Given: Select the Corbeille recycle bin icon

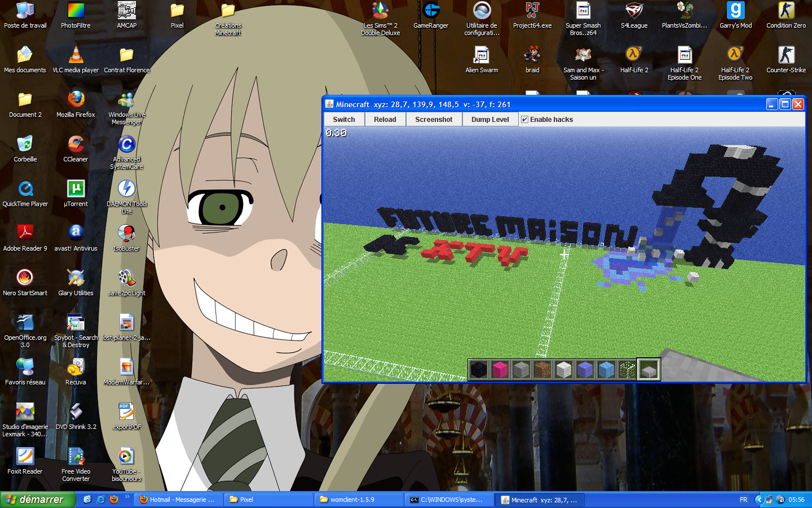Looking at the screenshot, I should [x=25, y=149].
